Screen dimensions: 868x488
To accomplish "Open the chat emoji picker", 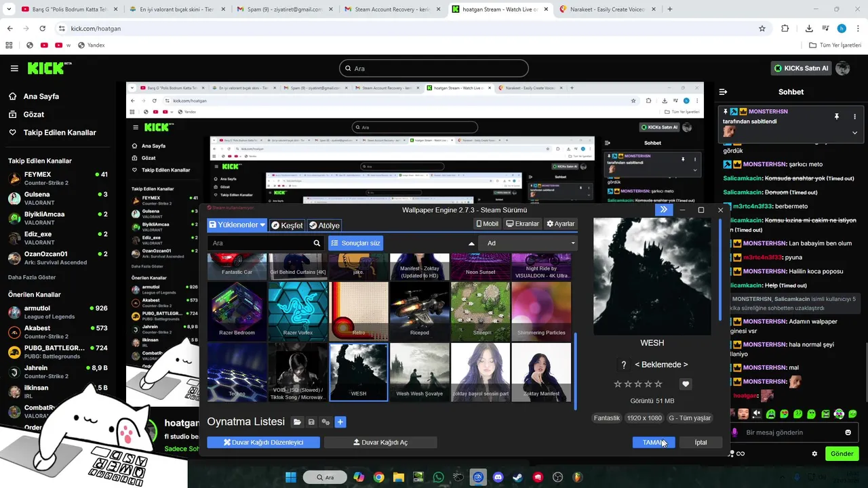I will (848, 432).
